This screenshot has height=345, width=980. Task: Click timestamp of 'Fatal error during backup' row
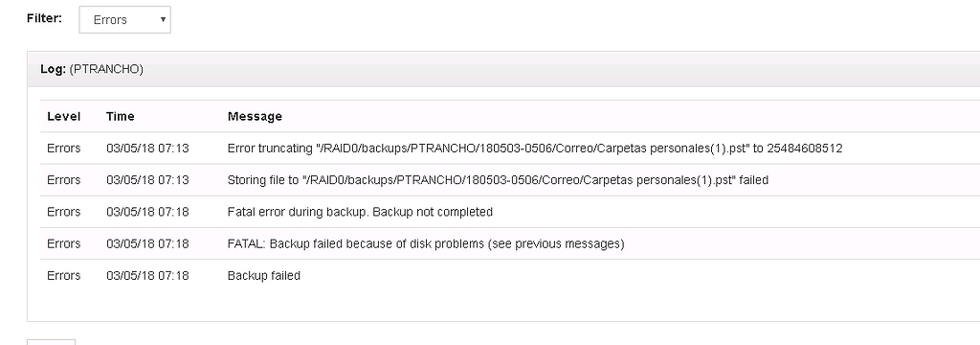147,212
